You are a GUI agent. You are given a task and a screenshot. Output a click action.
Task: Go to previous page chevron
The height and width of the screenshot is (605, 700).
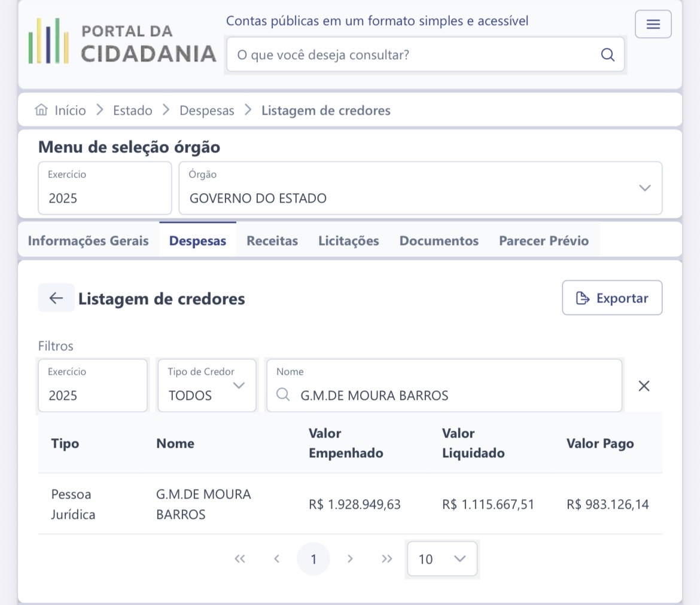coord(276,559)
